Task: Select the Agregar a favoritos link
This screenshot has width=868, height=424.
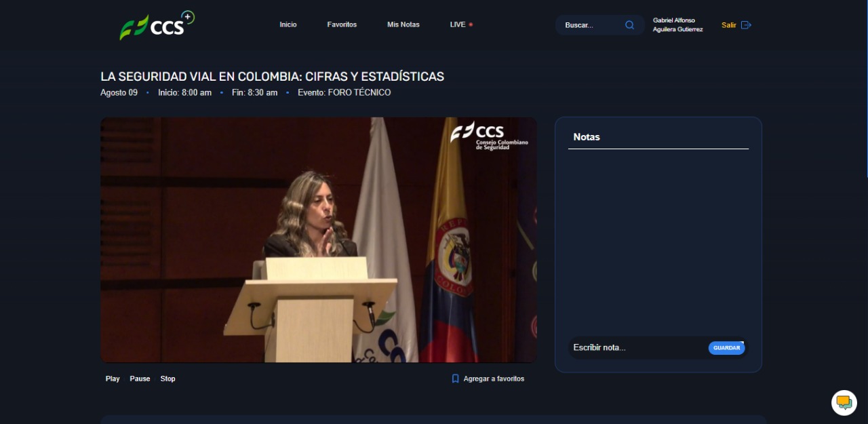Action: click(x=494, y=379)
